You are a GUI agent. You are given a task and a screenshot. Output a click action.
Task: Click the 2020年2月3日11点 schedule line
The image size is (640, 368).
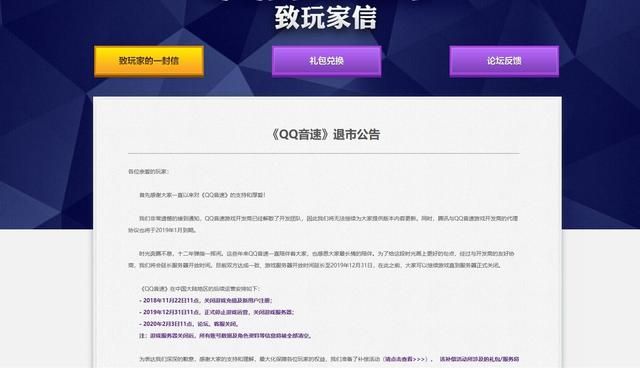click(189, 324)
